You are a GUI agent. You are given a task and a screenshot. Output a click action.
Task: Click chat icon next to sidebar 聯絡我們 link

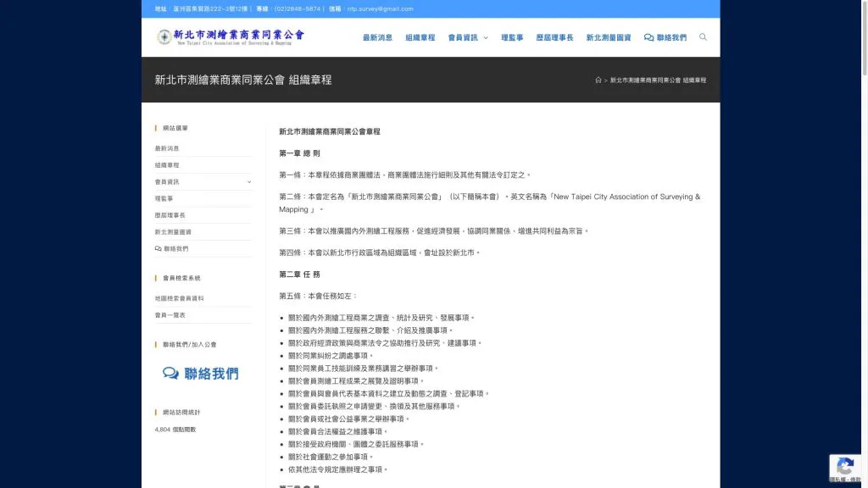158,249
